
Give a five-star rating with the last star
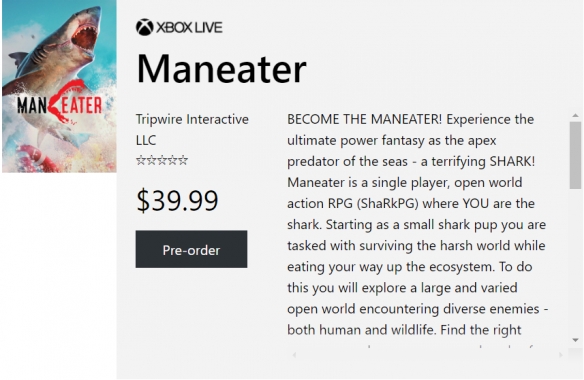(x=183, y=161)
